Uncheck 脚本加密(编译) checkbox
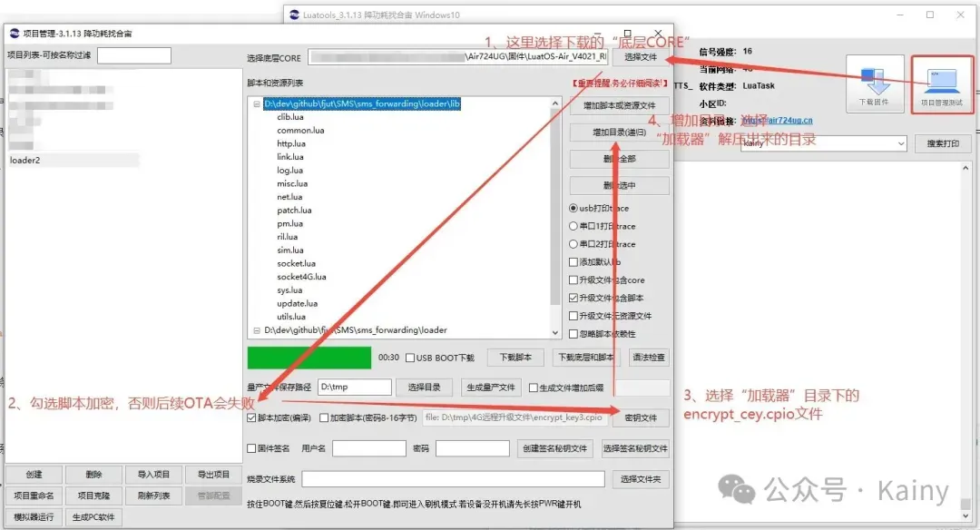The width and height of the screenshot is (980, 530). click(251, 417)
